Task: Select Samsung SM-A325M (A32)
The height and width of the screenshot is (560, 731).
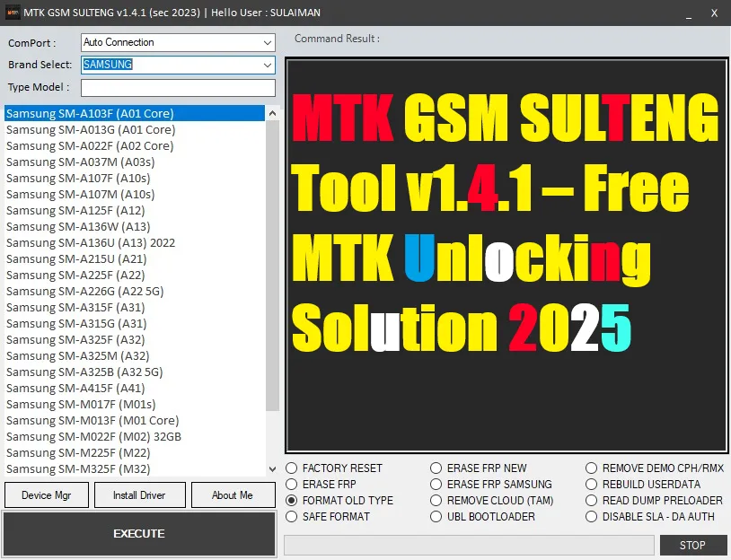Action: pyautogui.click(x=135, y=356)
